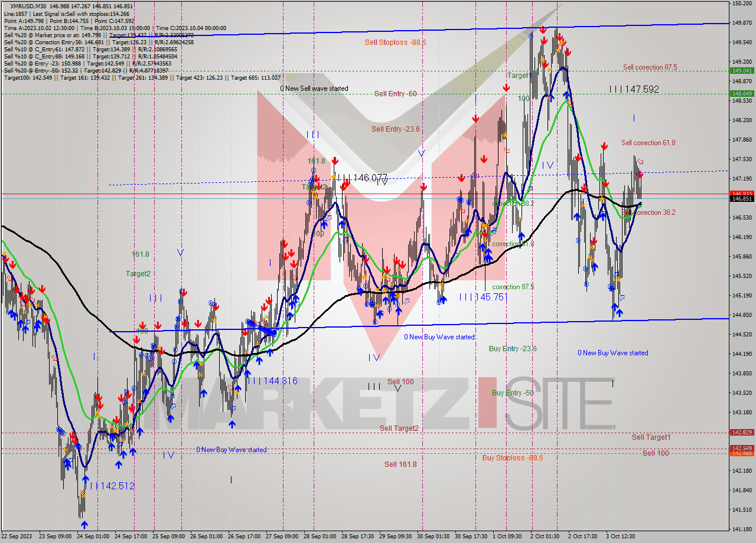Screen dimensions: 756x543
Task: Click the 'Sell correction 87.5' label
Action: point(650,67)
